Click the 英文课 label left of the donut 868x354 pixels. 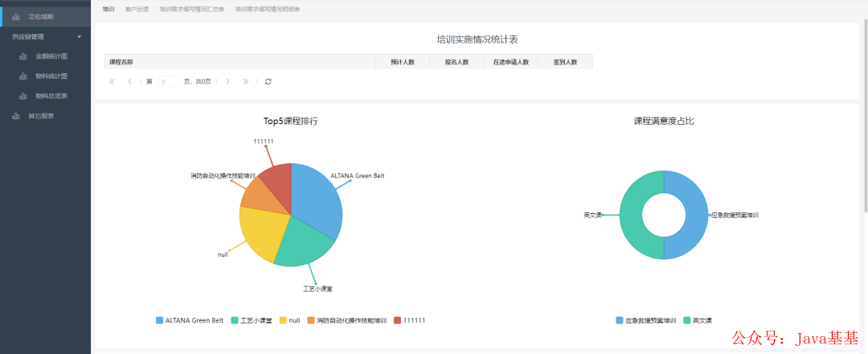pyautogui.click(x=592, y=215)
